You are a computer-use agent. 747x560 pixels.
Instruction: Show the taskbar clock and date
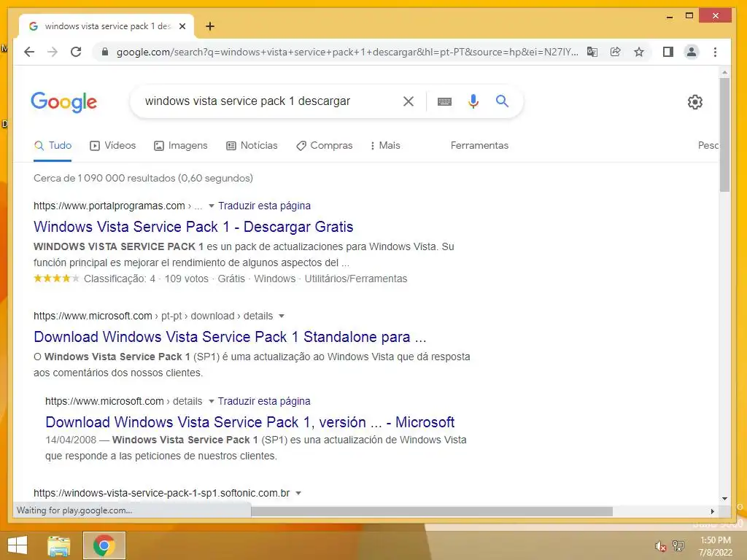[x=715, y=546]
